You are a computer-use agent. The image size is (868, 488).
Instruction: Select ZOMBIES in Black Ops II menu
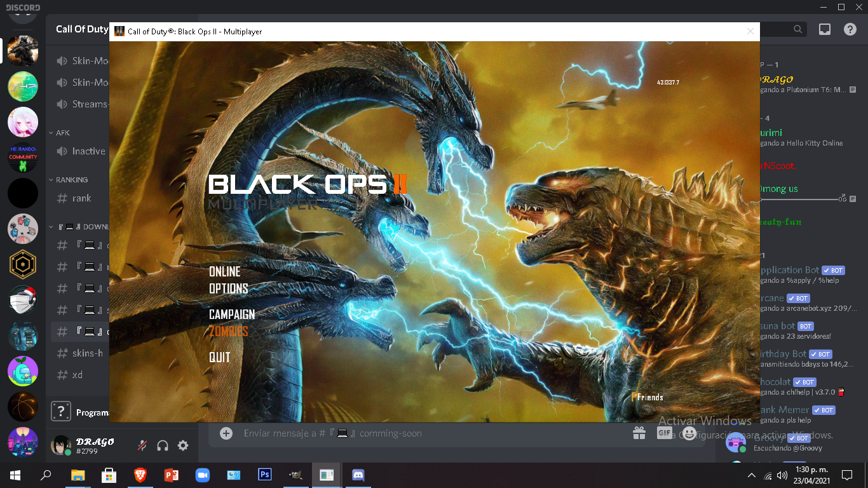click(229, 331)
